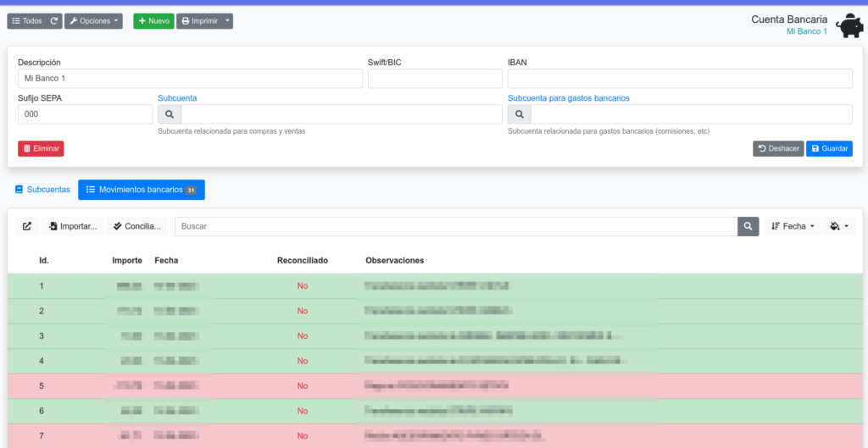Select the Movimientos bancarios tab
868x448 pixels.
click(141, 190)
